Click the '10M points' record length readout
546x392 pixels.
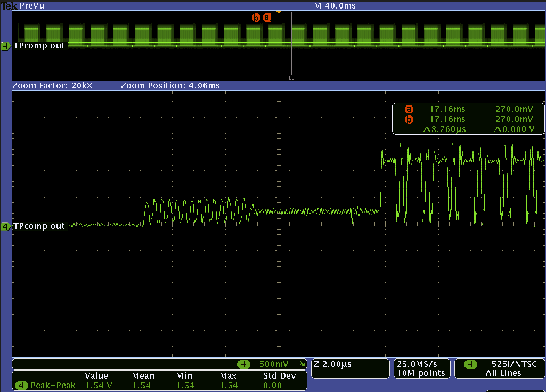tap(421, 373)
